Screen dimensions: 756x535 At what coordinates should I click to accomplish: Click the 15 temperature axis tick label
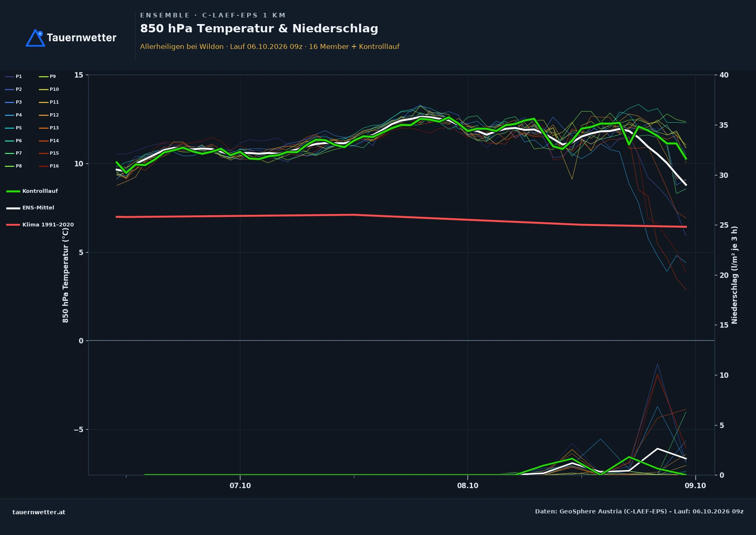click(79, 75)
